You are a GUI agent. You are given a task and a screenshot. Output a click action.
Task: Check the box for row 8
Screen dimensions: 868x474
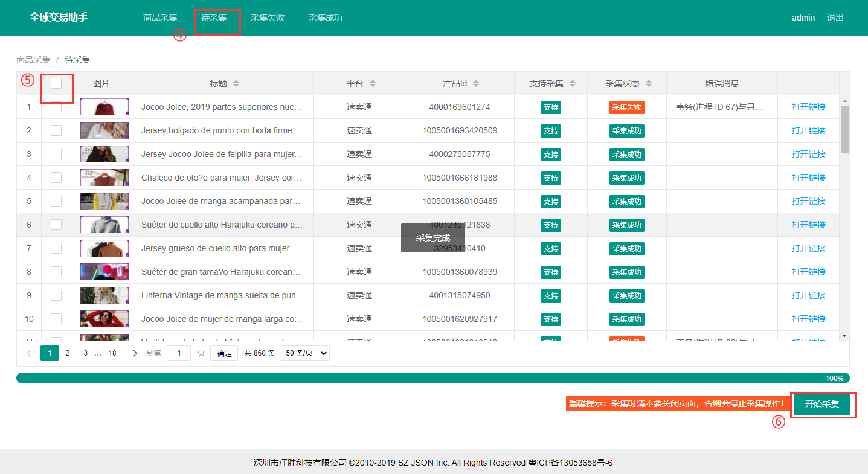(56, 272)
